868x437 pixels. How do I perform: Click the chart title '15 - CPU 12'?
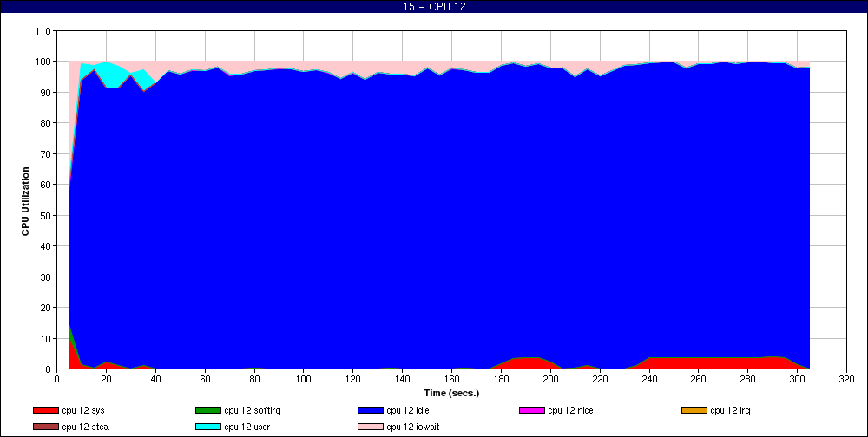(434, 7)
